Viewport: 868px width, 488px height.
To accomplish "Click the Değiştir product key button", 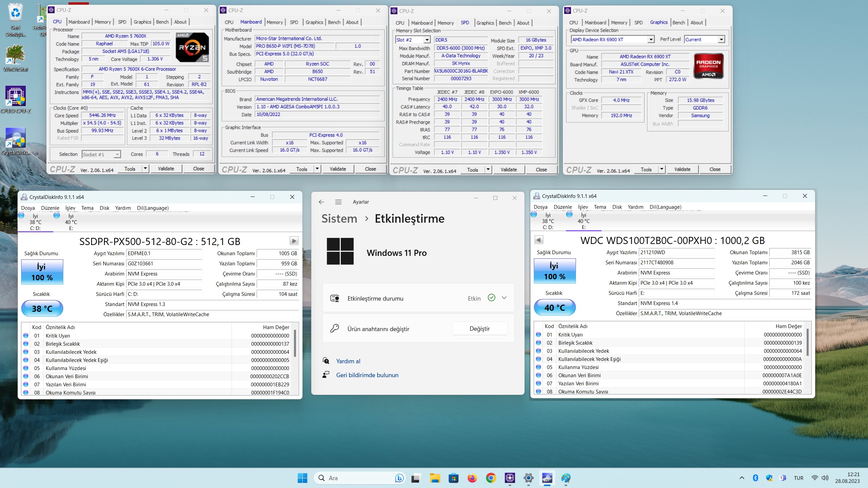I will [479, 329].
